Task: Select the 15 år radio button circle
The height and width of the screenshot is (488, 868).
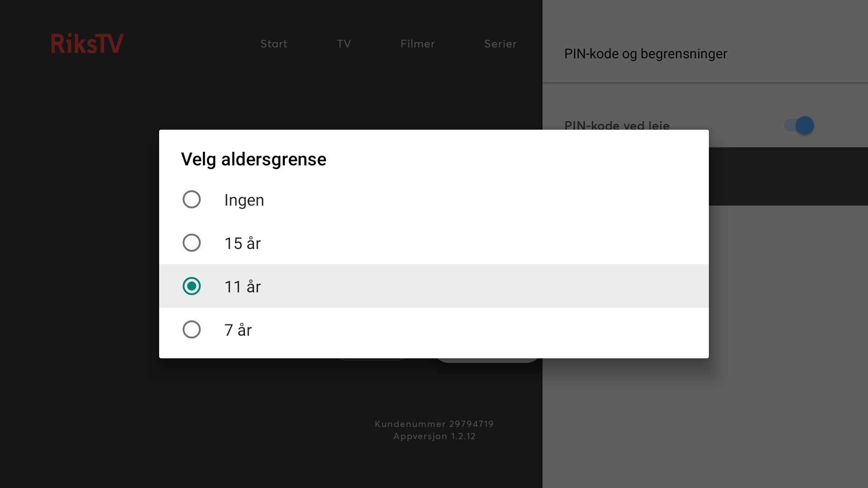Action: click(192, 243)
